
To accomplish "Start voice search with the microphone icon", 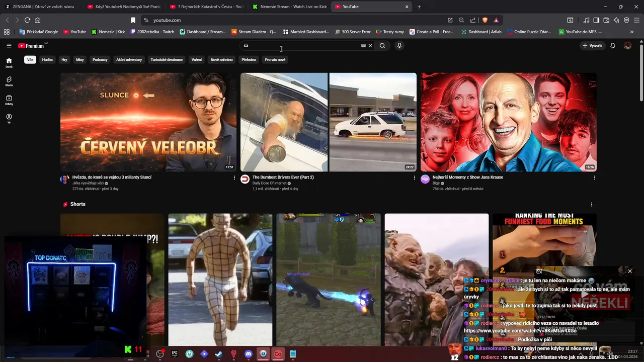I will click(399, 46).
